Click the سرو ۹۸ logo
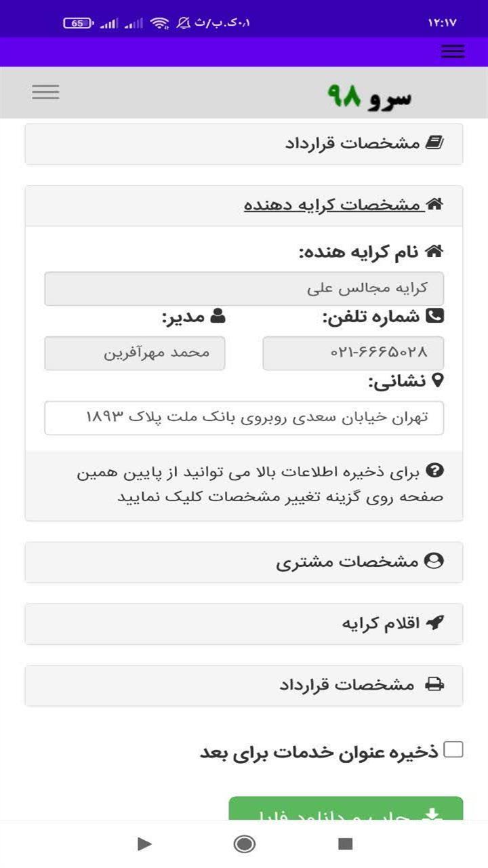The width and height of the screenshot is (488, 868). (x=369, y=96)
